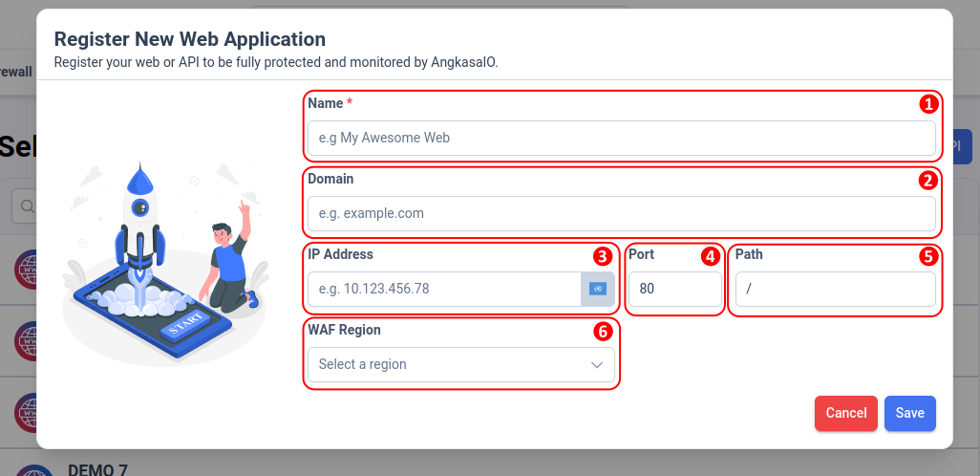Click the flag icon beside IP Address field
This screenshot has width=980, height=476.
(598, 289)
